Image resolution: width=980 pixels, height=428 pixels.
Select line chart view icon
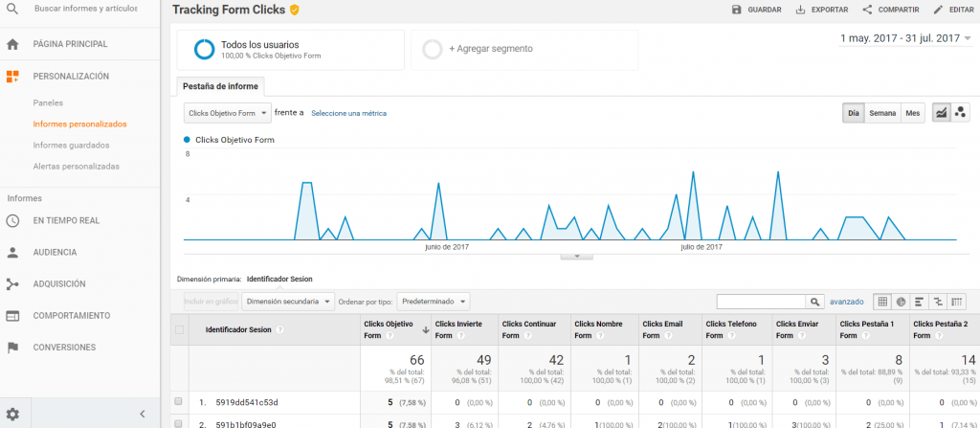(x=942, y=113)
